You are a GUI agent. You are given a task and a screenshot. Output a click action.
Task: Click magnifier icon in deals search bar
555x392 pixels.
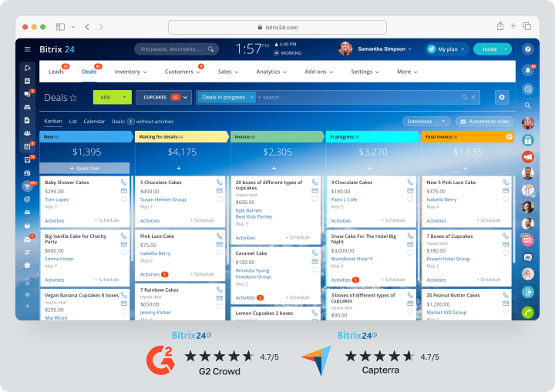pyautogui.click(x=464, y=97)
